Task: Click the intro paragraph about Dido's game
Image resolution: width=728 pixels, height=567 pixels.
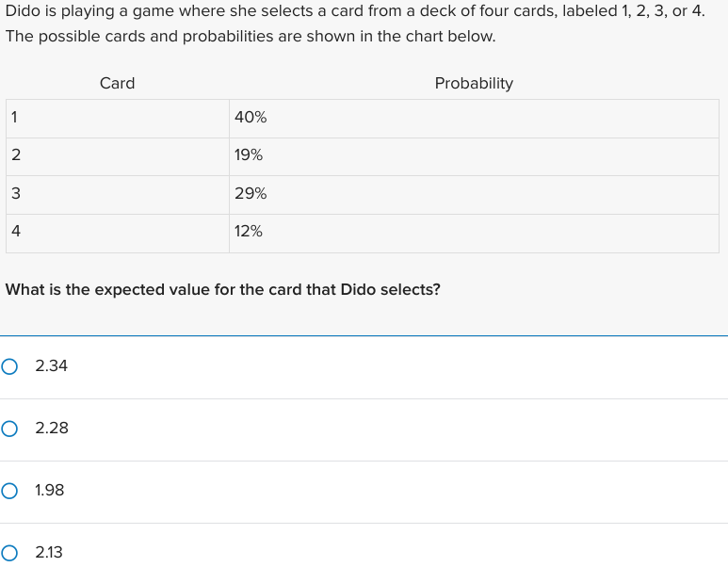Action: click(355, 24)
